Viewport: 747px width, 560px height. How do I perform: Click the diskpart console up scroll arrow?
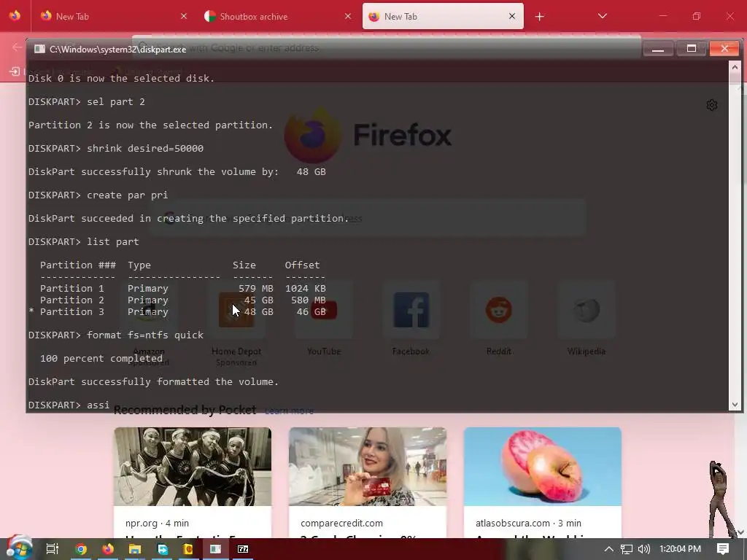point(735,67)
